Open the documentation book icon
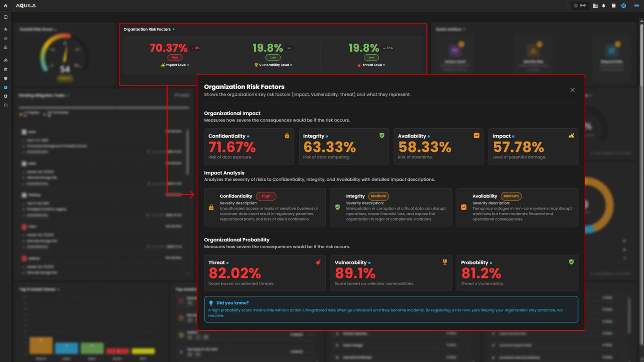Image resolution: width=644 pixels, height=362 pixels. 613,6
